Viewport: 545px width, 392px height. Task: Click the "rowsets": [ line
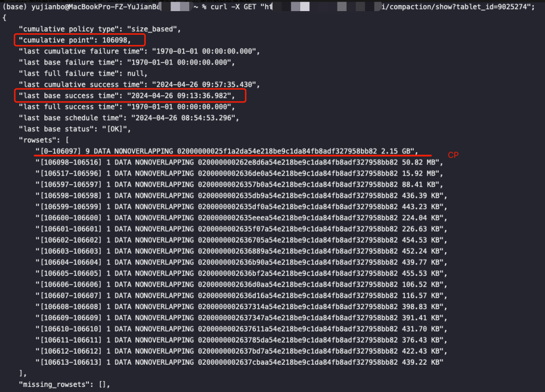(44, 140)
